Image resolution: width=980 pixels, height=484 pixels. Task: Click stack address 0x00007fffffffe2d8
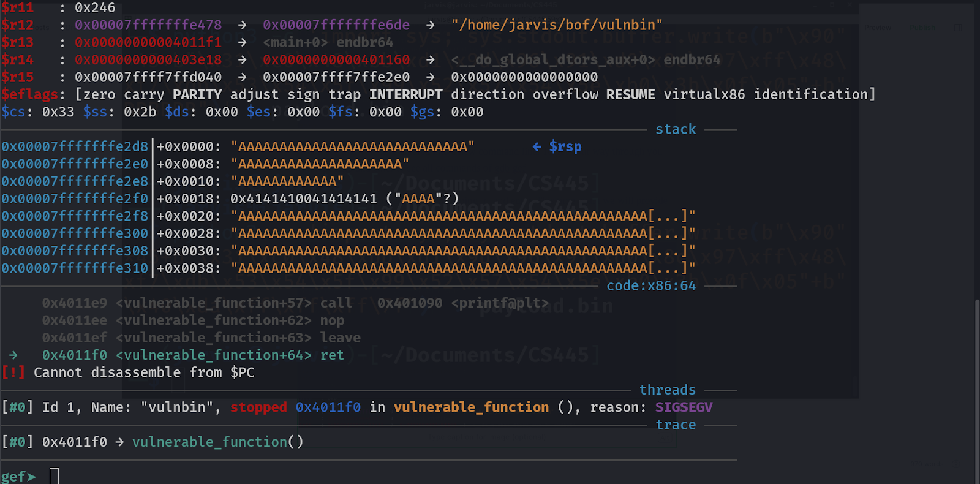point(75,147)
